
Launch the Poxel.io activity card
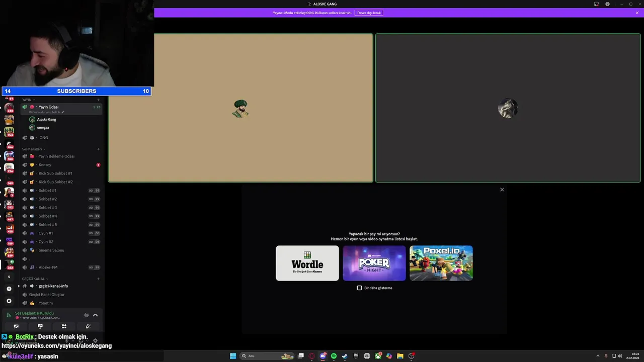441,263
